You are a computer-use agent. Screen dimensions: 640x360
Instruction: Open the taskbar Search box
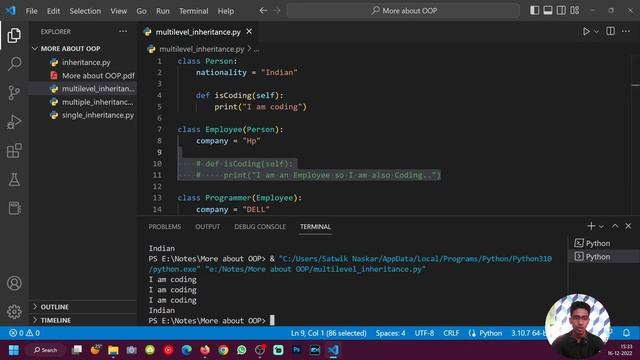coord(46,350)
